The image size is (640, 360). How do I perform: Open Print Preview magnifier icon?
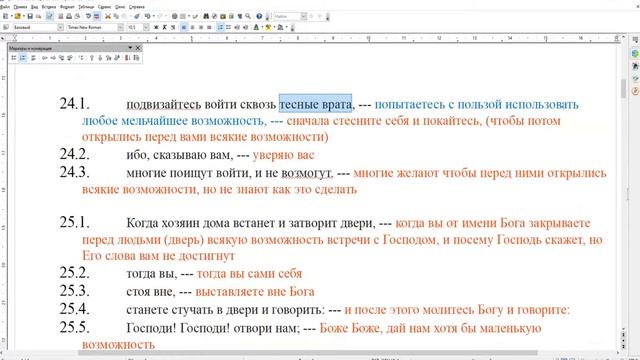click(77, 16)
